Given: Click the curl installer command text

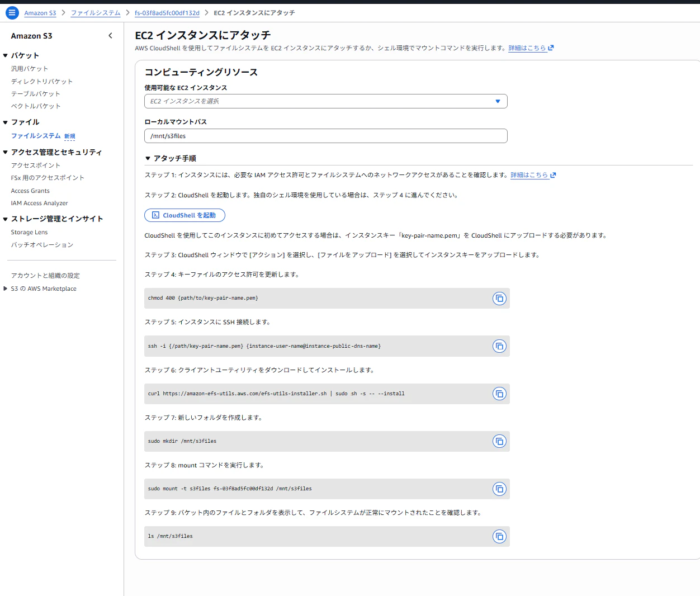Looking at the screenshot, I should click(276, 394).
